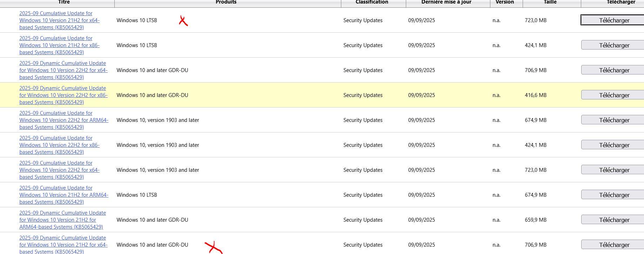Open Cumulative Update 21H2 x86-based Systems link

pos(59,45)
